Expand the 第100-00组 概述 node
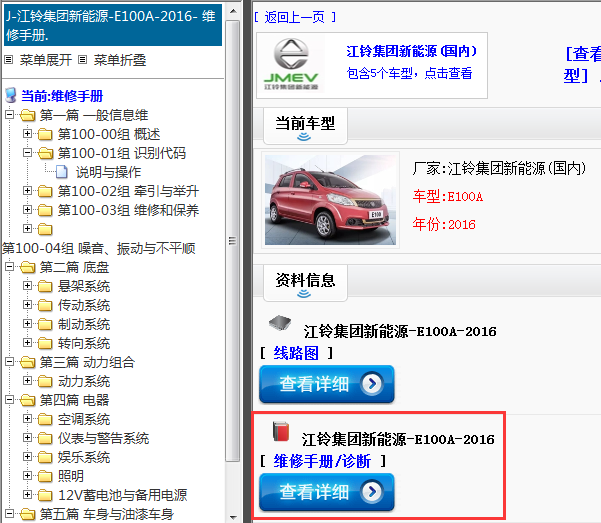 [27, 133]
